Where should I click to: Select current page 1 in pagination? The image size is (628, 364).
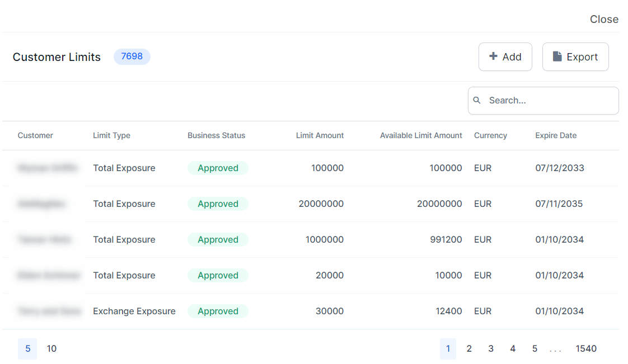(x=448, y=348)
